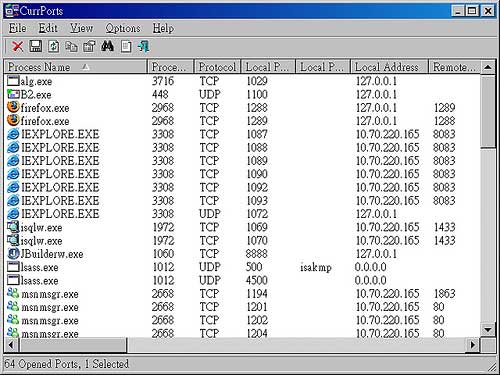This screenshot has height=375, width=500.
Task: Click the horizontal scrollbar left arrow
Action: pos(11,345)
